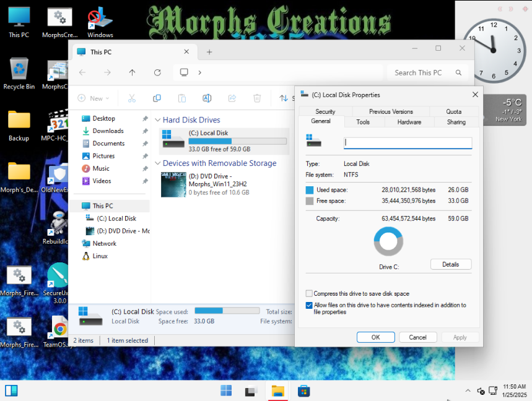Uncheck Allow files to have contents indexed
The image size is (532, 401).
point(309,305)
